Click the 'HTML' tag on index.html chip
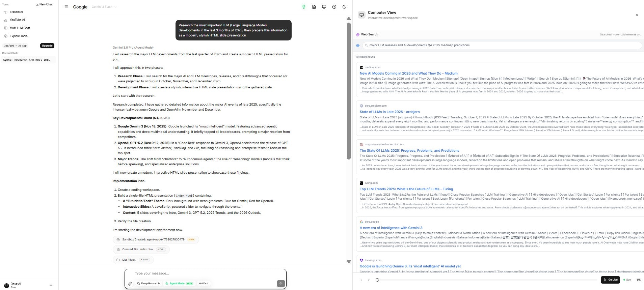 tap(161, 250)
